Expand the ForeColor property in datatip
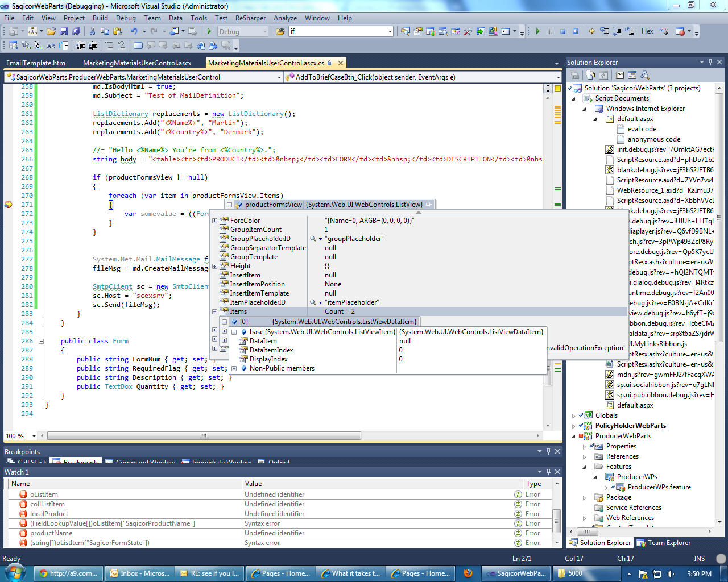This screenshot has width=728, height=582. (214, 221)
